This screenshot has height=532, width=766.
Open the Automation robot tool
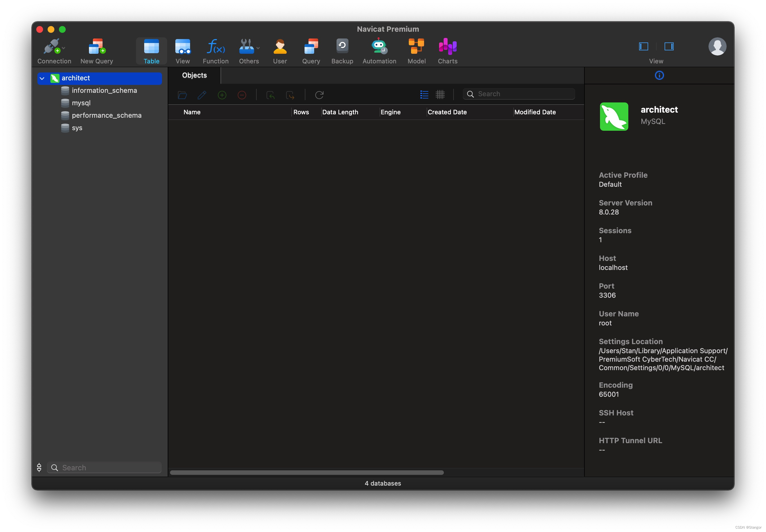click(x=379, y=47)
